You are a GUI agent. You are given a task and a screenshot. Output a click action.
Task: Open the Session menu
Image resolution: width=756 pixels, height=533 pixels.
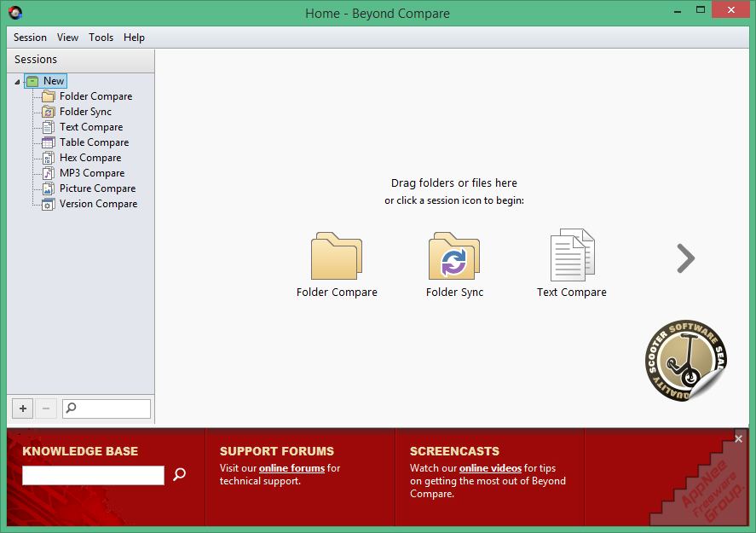30,38
